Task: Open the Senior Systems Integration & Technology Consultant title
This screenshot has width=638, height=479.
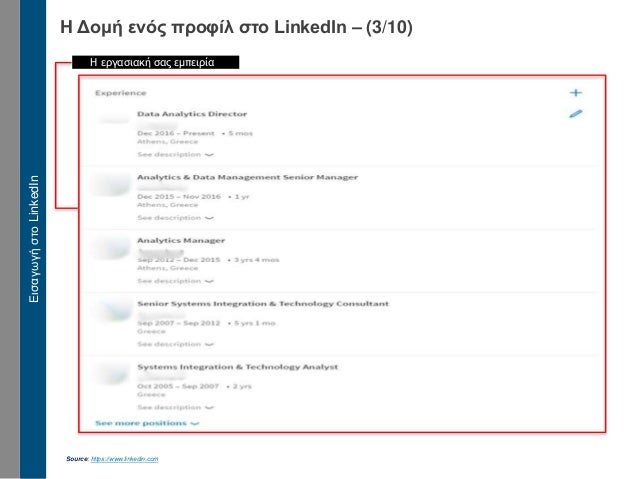Action: pos(263,303)
